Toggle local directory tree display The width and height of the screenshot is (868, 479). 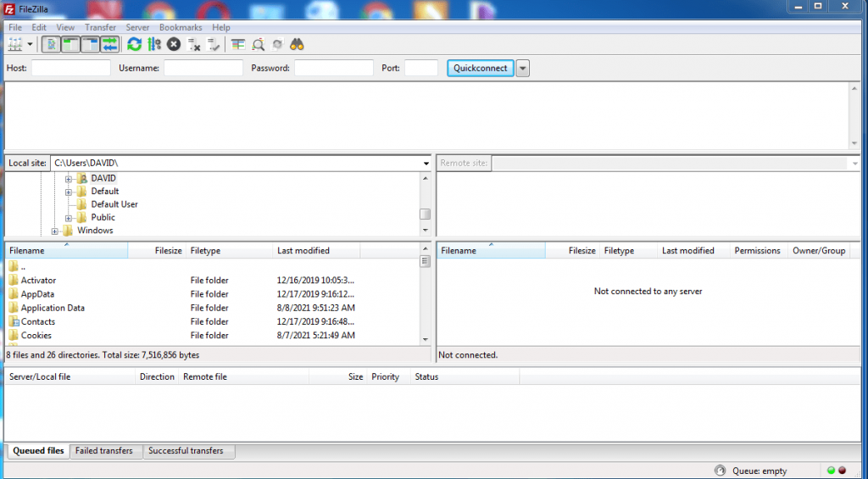coord(70,44)
